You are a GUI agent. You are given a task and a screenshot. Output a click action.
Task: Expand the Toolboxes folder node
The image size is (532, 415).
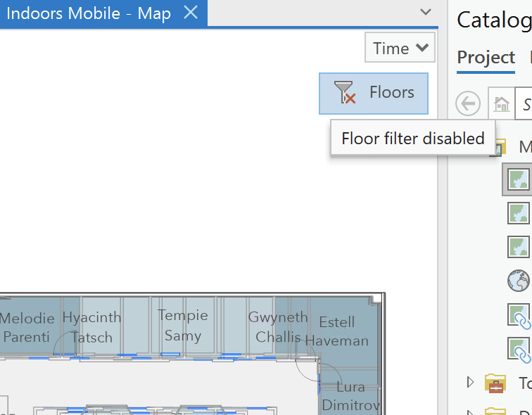(469, 383)
